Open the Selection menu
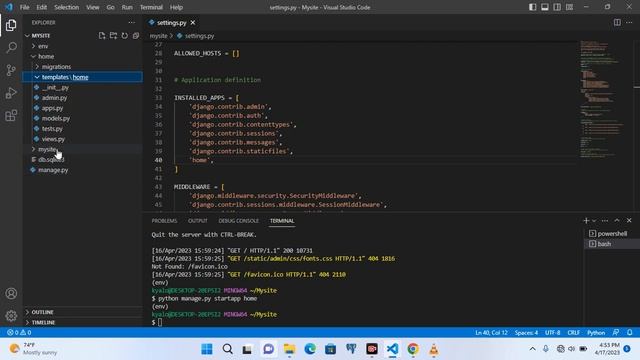The height and width of the screenshot is (360, 640). tap(67, 7)
